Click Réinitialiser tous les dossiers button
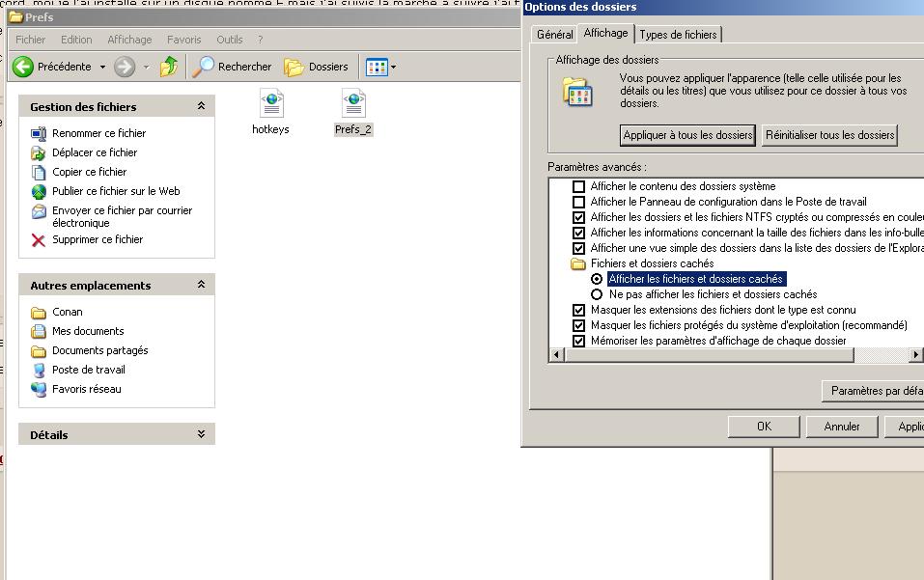The height and width of the screenshot is (580, 924). pyautogui.click(x=829, y=135)
